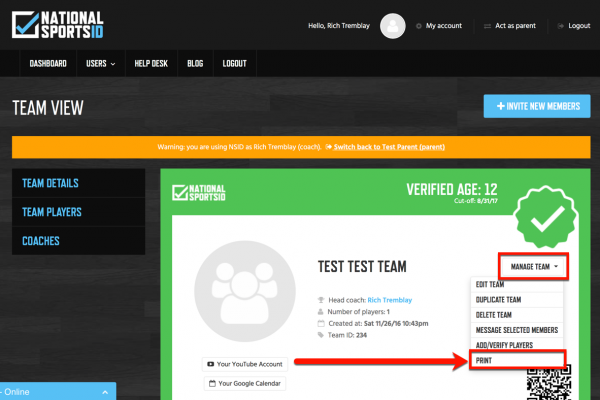
Task: Click the plus icon on Invite button
Action: tap(501, 106)
